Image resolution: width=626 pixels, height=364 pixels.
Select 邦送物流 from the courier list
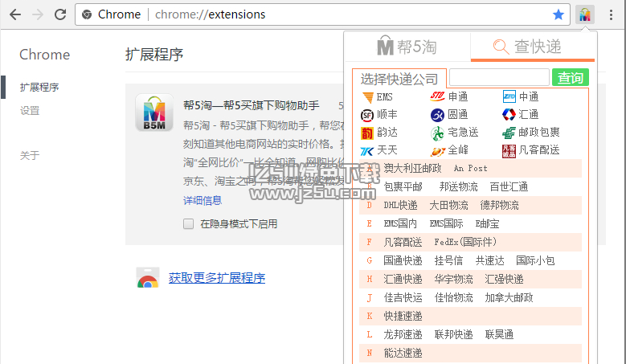[458, 186]
